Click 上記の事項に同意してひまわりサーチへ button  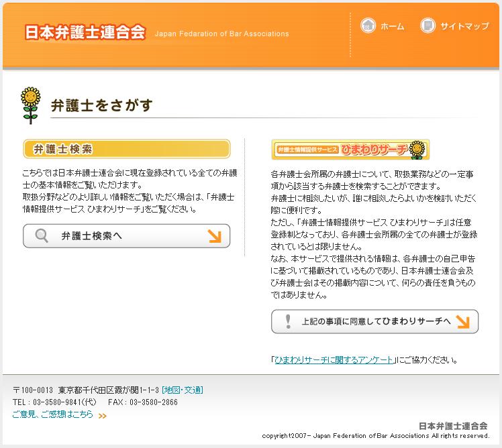click(374, 322)
